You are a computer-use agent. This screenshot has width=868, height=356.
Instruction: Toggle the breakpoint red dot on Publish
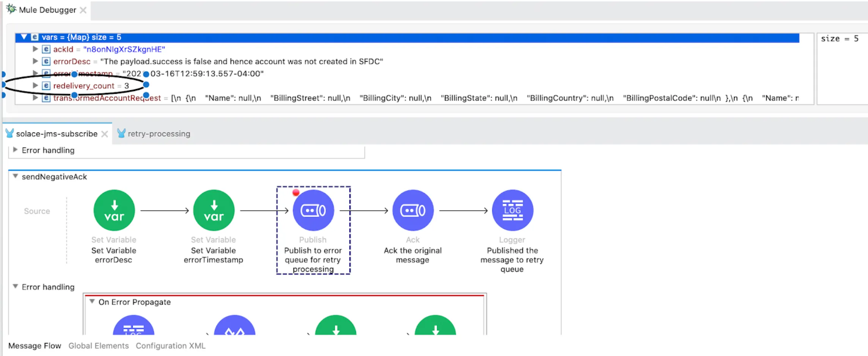click(296, 193)
